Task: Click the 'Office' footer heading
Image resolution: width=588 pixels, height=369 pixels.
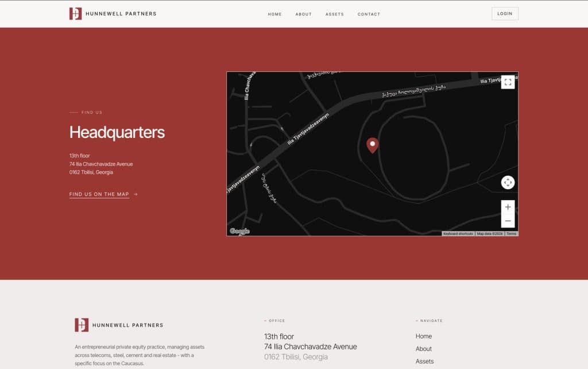Action: pyautogui.click(x=277, y=321)
